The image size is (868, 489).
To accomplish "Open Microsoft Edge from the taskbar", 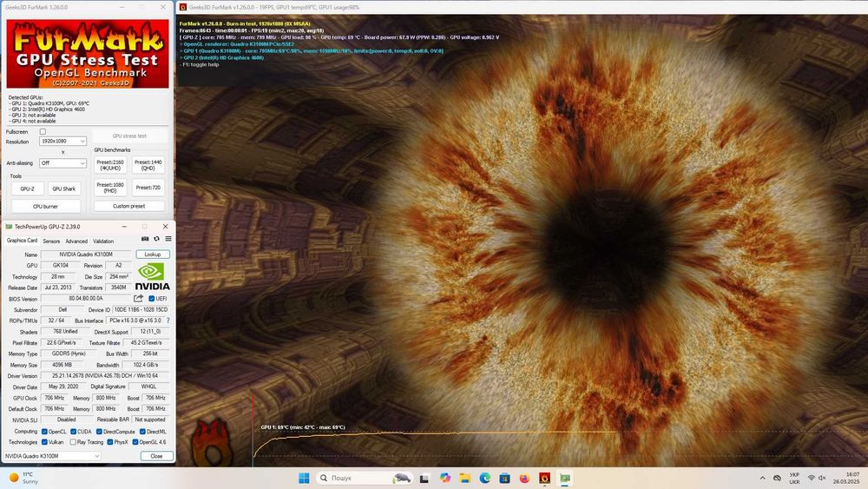I will (485, 478).
